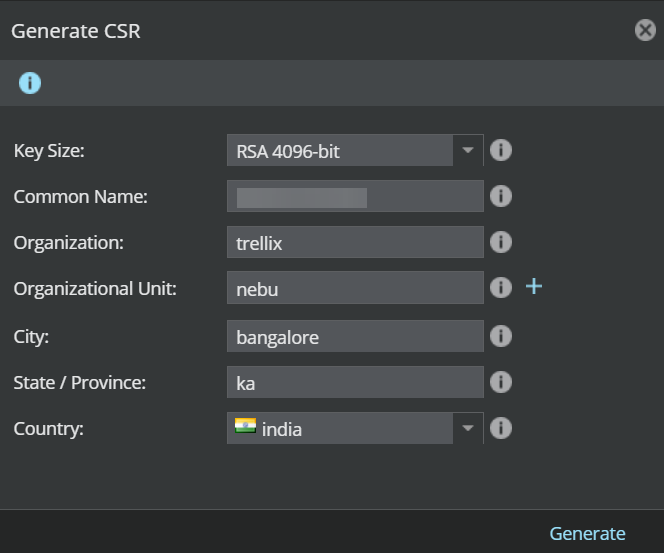Click the Organizational Unit field containing nebu
Image resolution: width=664 pixels, height=553 pixels.
(355, 288)
